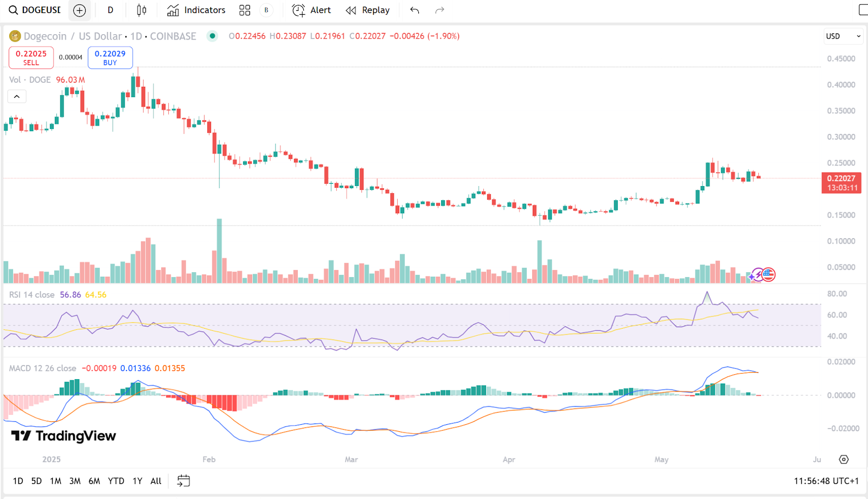Open the Indicators panel
Viewport: 868px width, 499px height.
tap(196, 10)
